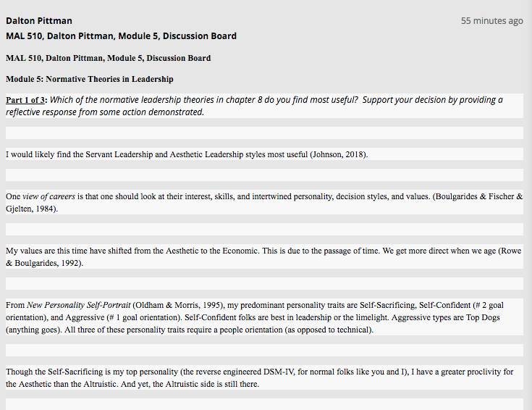The width and height of the screenshot is (532, 410).
Task: Click the author name Dalton Pittman
Action: [38, 21]
